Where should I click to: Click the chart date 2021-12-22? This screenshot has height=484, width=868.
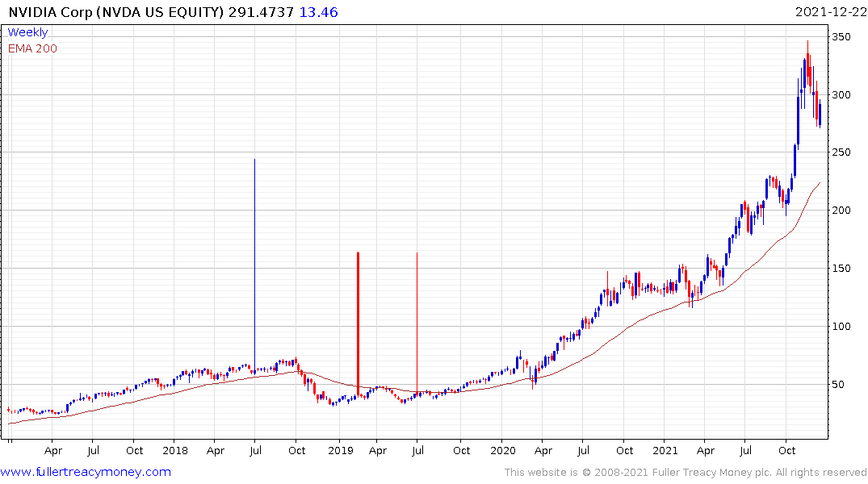[830, 12]
